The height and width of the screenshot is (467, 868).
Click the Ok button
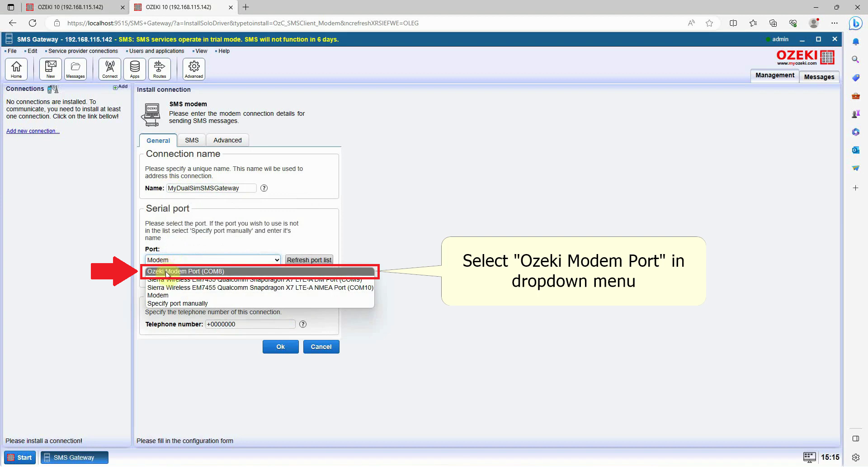click(281, 347)
